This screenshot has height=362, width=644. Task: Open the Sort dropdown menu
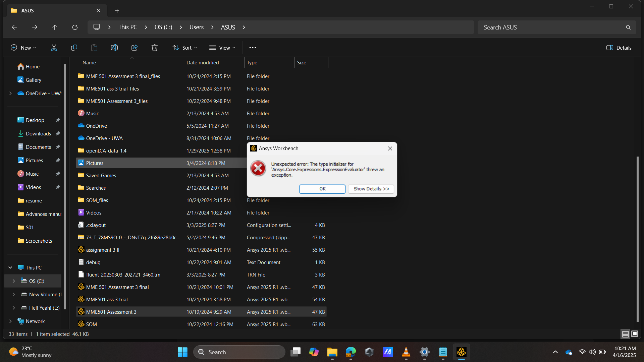pos(185,48)
